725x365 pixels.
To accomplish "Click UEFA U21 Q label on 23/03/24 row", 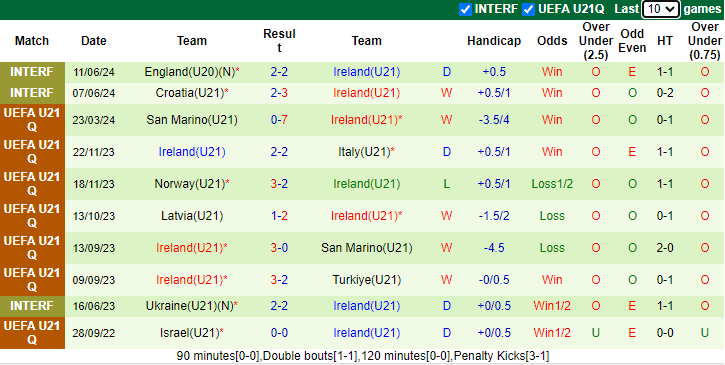I will (x=32, y=120).
